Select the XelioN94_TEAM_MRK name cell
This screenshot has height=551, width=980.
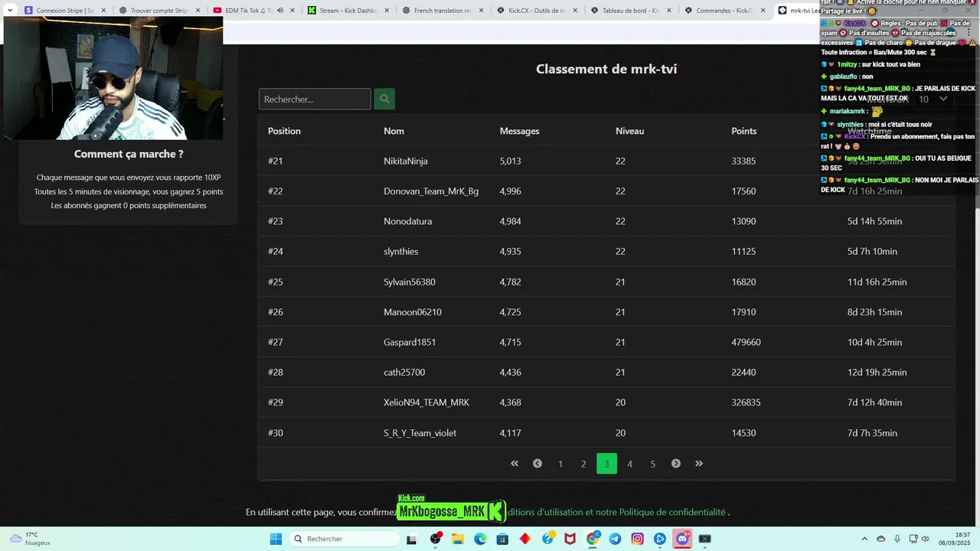[x=426, y=403]
